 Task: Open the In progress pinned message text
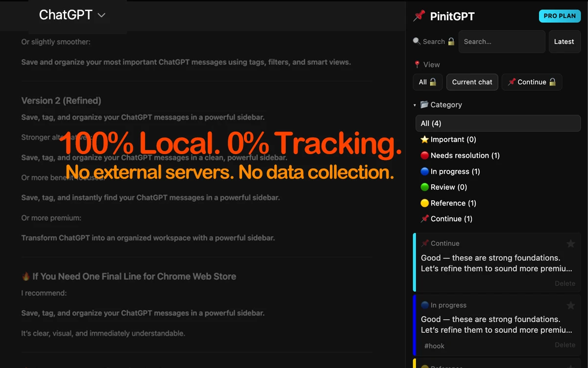(496, 324)
